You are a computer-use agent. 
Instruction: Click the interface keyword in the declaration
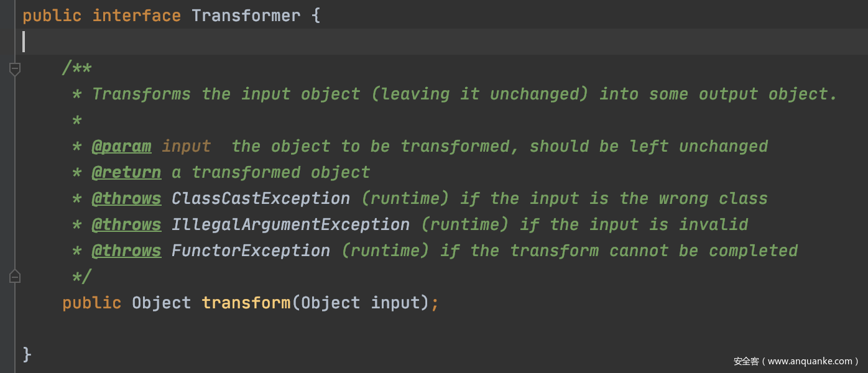point(136,16)
